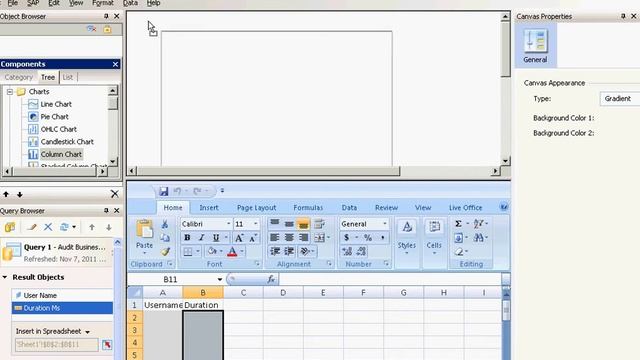The height and width of the screenshot is (360, 640).
Task: Toggle Italic formatting
Action: click(201, 238)
